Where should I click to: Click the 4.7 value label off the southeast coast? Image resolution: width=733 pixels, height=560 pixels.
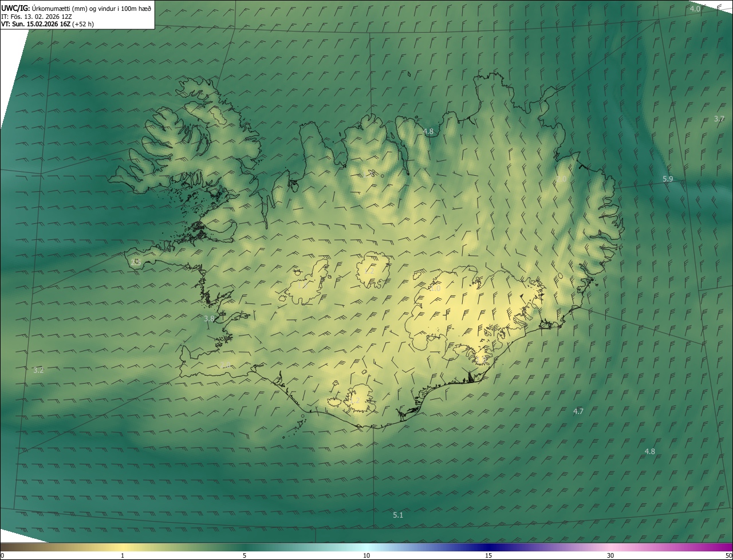(x=578, y=412)
